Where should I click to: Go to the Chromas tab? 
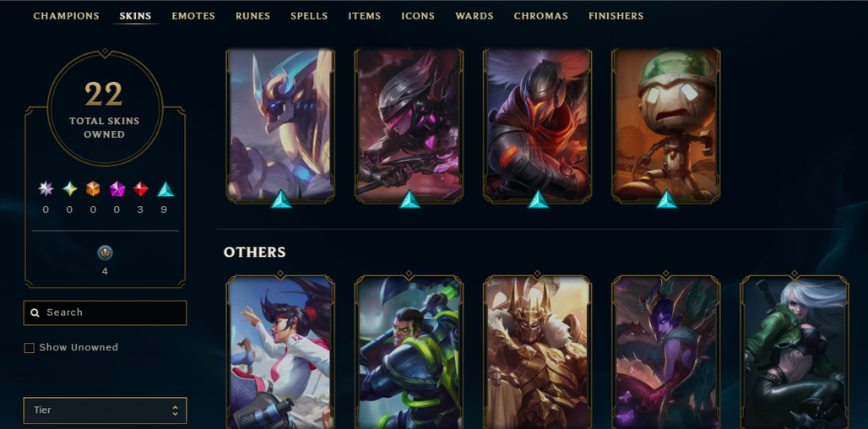pyautogui.click(x=541, y=16)
